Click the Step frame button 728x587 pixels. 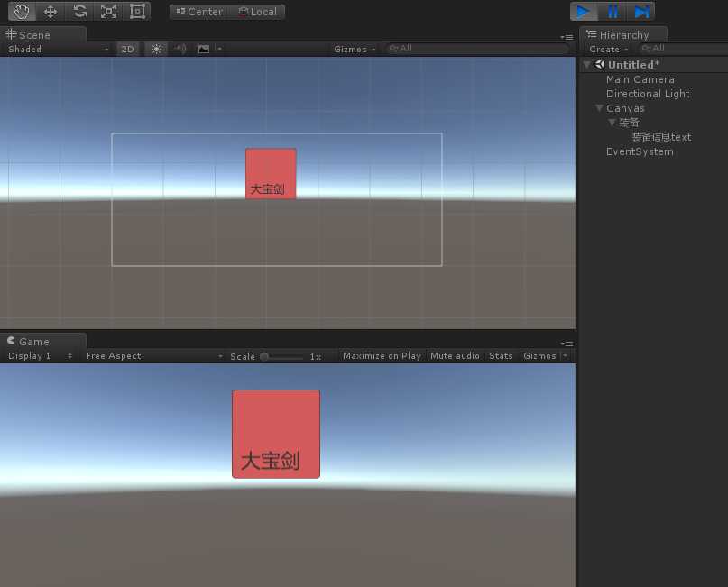pyautogui.click(x=641, y=12)
